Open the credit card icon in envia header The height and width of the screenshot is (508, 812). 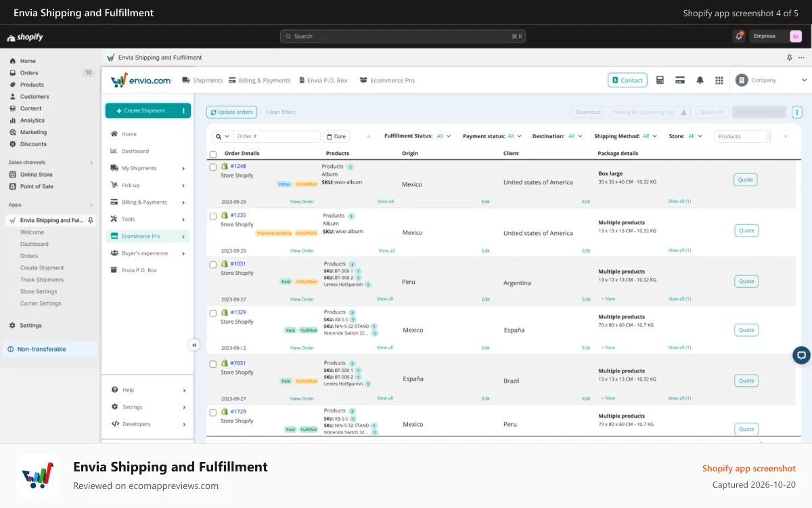point(680,80)
